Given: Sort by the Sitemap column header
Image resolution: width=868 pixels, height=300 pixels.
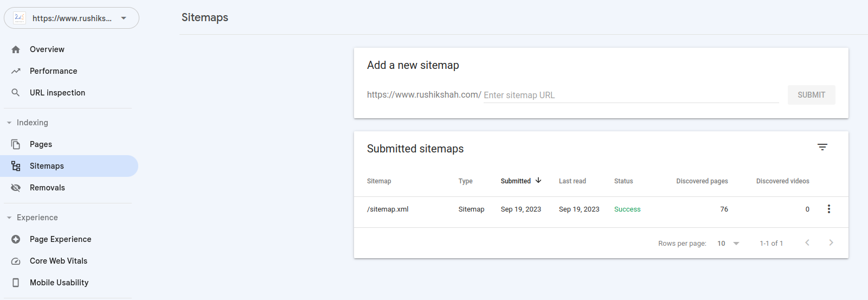Looking at the screenshot, I should [379, 181].
